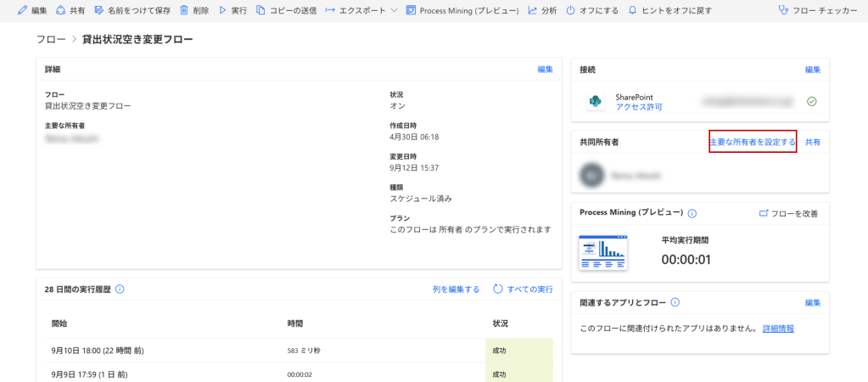Click 編集 link in the 詳細 panel

545,70
